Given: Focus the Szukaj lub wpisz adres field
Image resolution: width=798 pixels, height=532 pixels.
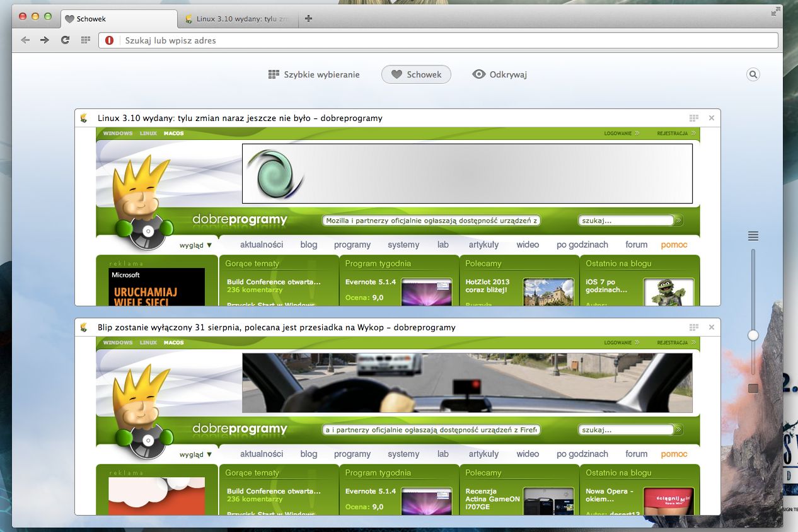Looking at the screenshot, I should [438, 40].
